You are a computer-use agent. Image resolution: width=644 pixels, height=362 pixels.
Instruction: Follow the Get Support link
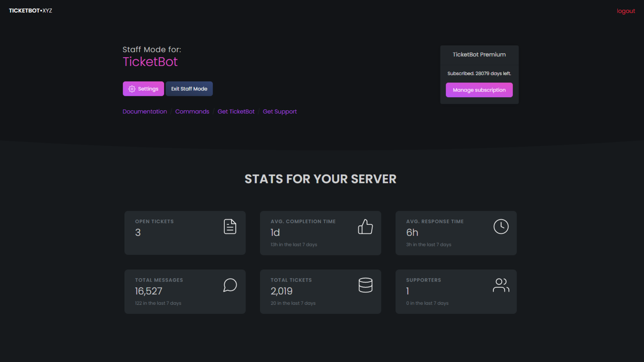tap(280, 112)
